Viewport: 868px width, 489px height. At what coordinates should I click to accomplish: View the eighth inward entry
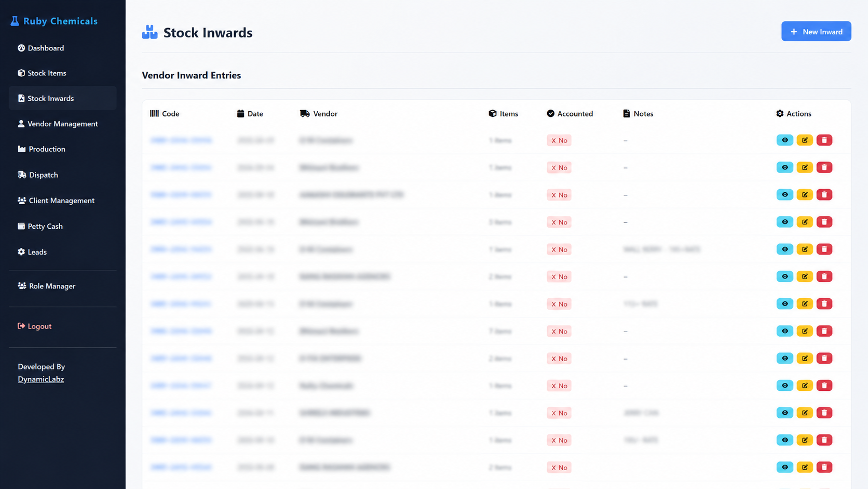point(784,331)
